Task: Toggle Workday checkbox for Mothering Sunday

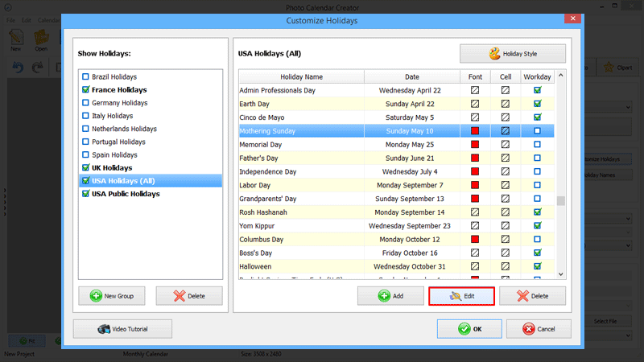Action: pos(537,131)
